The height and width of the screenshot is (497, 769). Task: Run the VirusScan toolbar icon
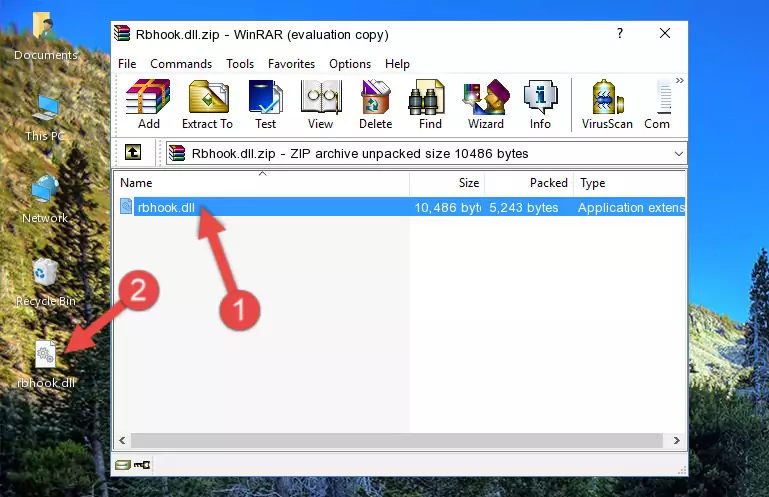(607, 105)
